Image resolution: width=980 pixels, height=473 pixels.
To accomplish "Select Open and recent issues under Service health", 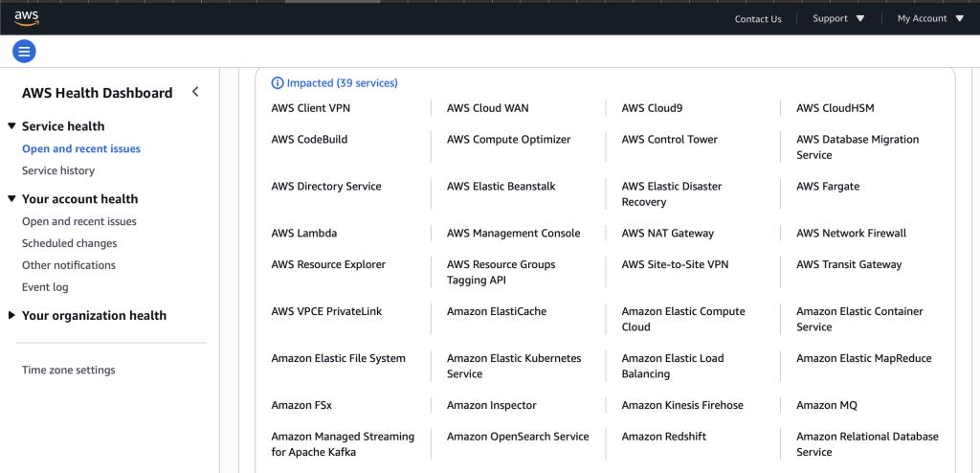I will 81,149.
